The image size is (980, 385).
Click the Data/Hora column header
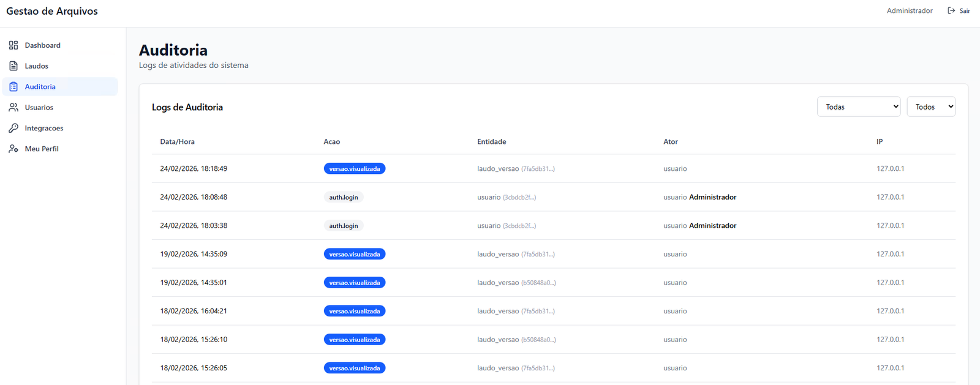pyautogui.click(x=177, y=142)
